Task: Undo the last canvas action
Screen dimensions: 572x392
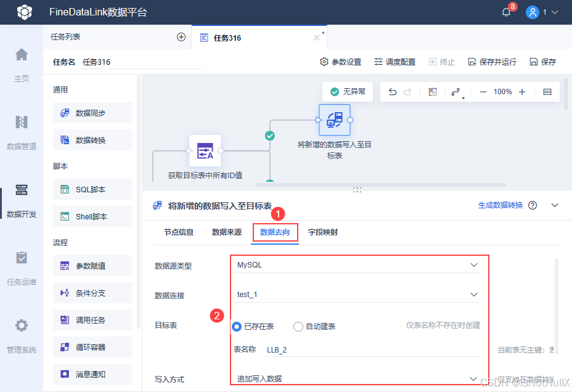Action: coord(393,92)
